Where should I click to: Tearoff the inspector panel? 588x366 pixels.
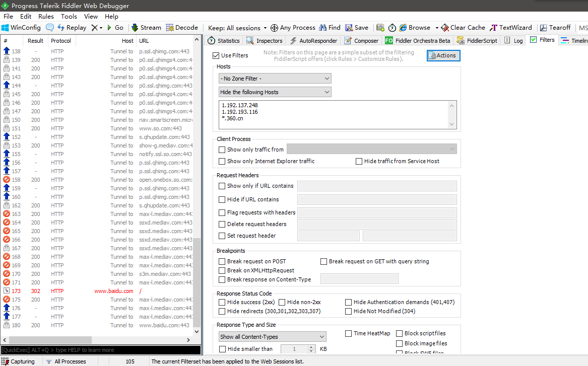click(x=555, y=27)
